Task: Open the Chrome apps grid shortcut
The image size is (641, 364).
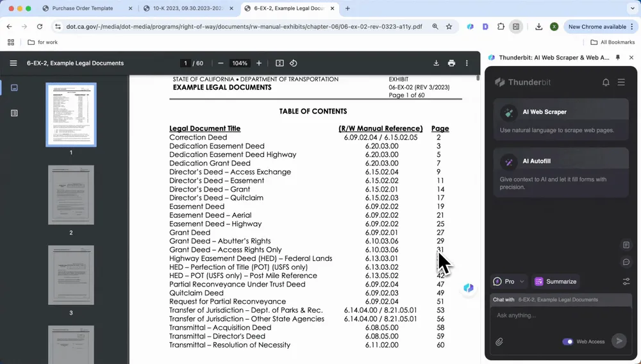Action: pos(11,42)
